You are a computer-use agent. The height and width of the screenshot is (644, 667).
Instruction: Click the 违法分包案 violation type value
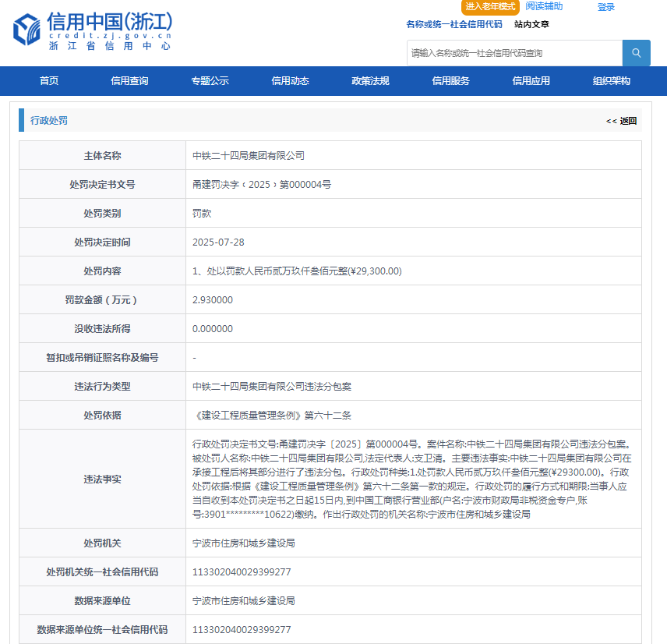pyautogui.click(x=272, y=387)
